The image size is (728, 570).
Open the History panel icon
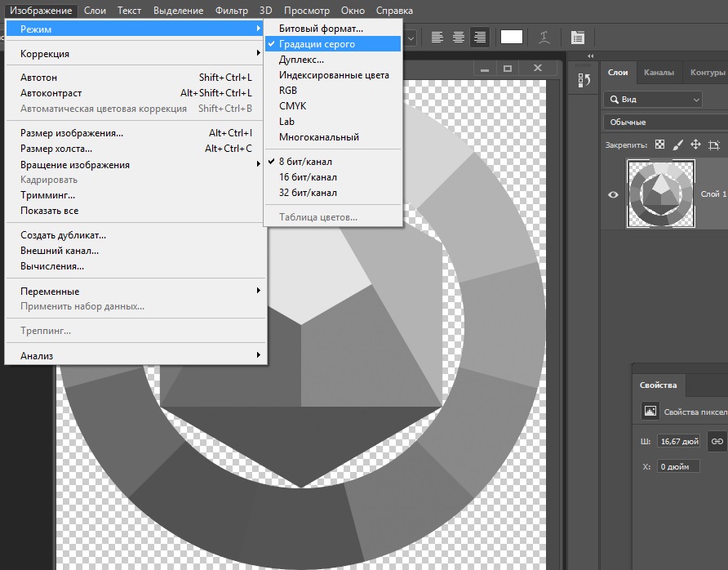[584, 80]
